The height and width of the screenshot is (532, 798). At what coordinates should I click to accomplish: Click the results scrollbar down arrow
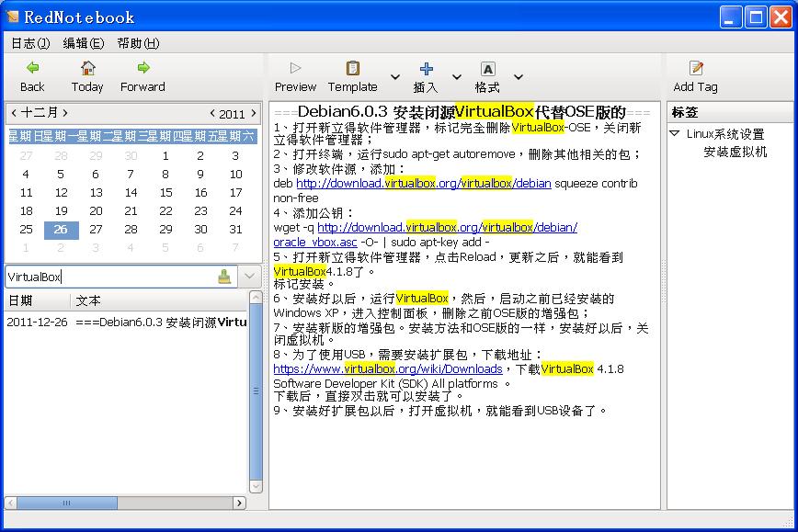coord(256,486)
